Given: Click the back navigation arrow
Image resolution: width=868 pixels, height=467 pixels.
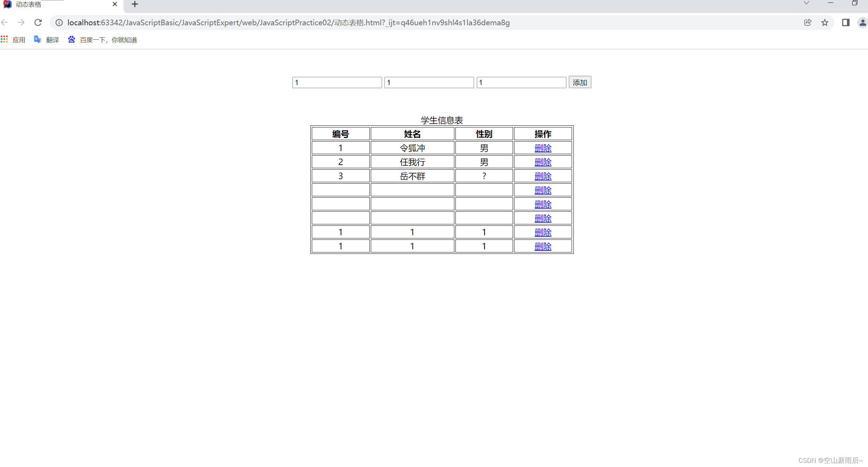Looking at the screenshot, I should pyautogui.click(x=5, y=22).
